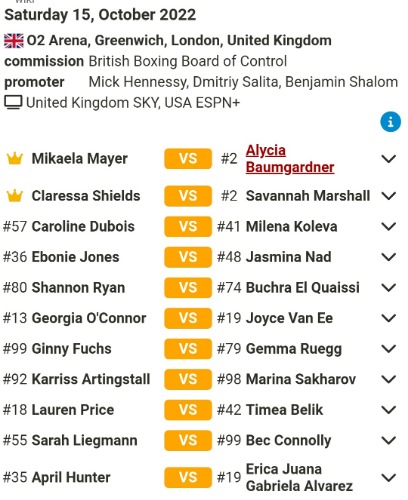Click the VS button for Ebonie Jones bout
408x500 pixels.
pos(188,257)
